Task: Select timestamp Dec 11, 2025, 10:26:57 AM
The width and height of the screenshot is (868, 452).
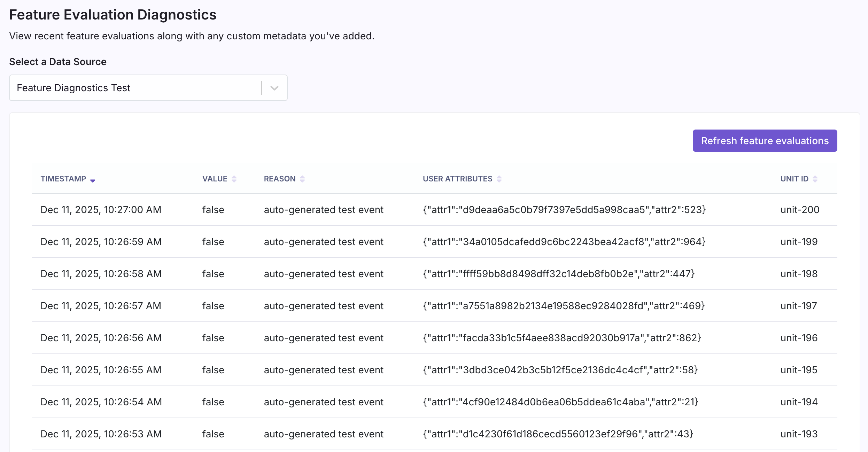Action: tap(101, 306)
